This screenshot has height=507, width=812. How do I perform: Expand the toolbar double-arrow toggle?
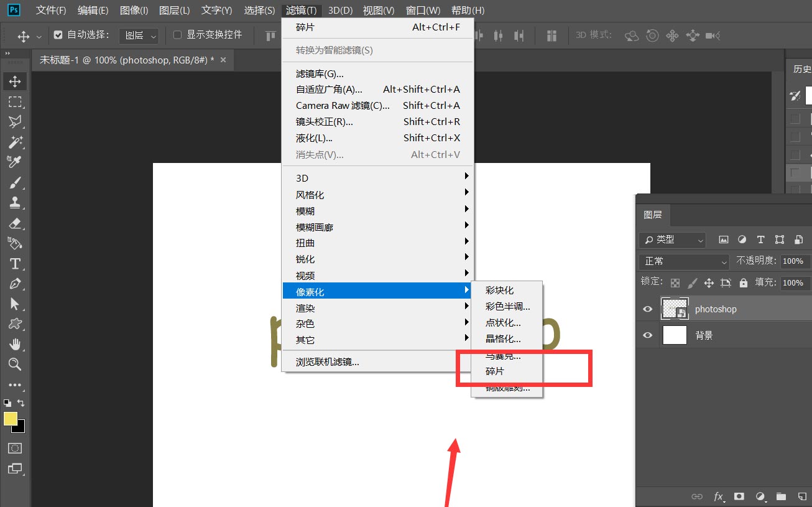tap(9, 54)
